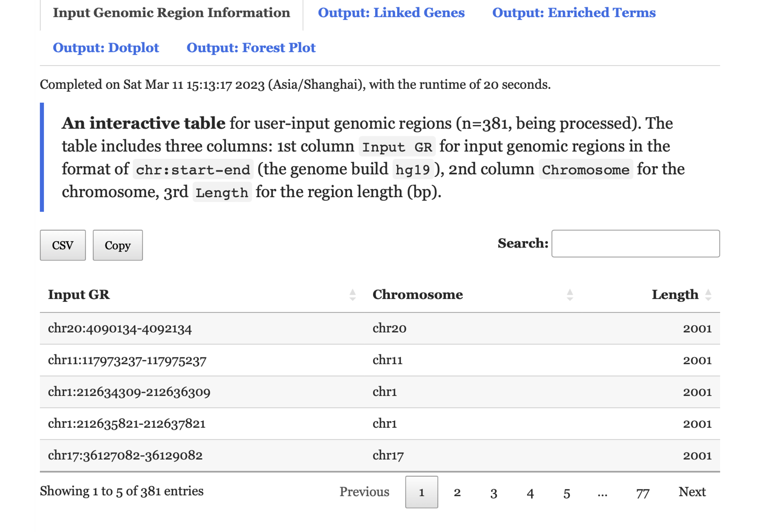Click the Previous pagination button
This screenshot has width=760, height=532.
(x=364, y=492)
